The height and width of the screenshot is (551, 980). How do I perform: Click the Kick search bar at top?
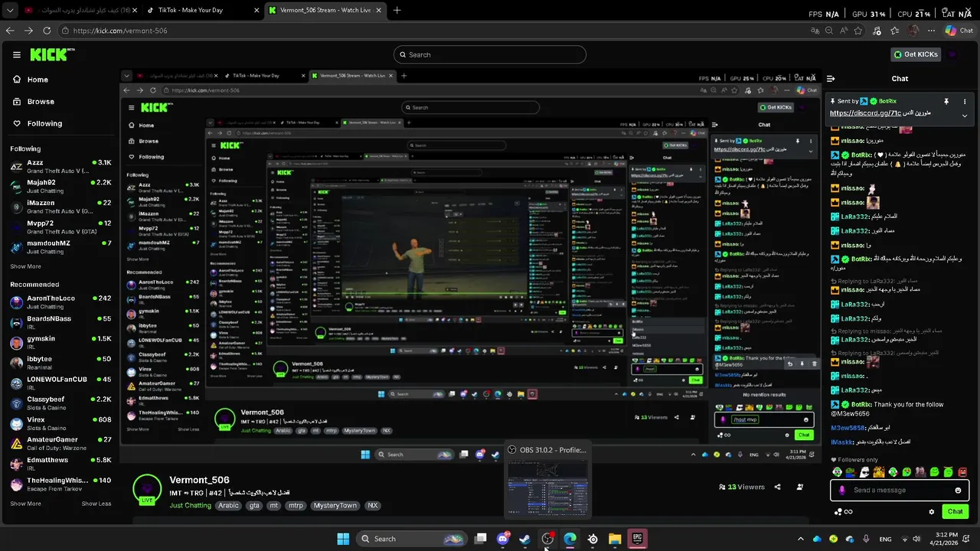tap(490, 54)
